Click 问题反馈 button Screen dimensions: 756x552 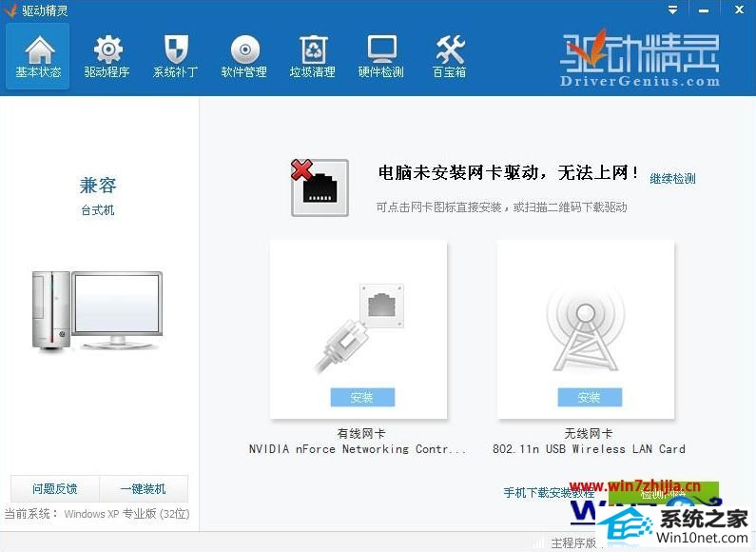[x=55, y=489]
